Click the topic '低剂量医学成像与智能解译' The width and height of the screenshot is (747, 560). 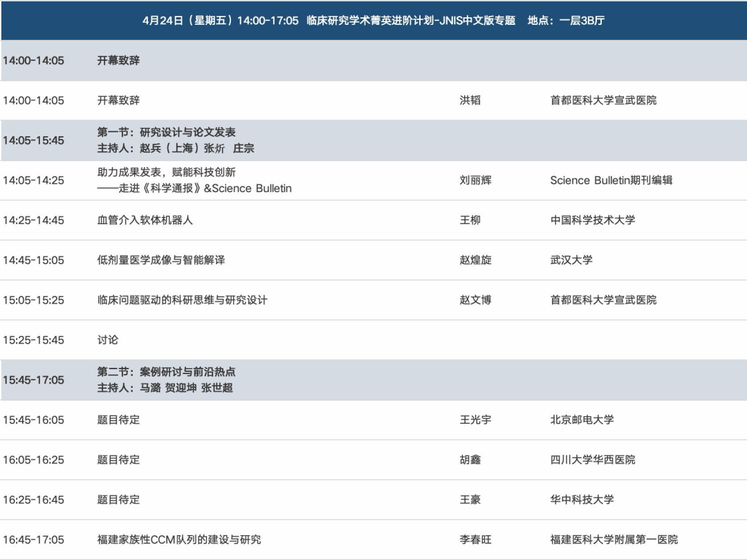161,260
